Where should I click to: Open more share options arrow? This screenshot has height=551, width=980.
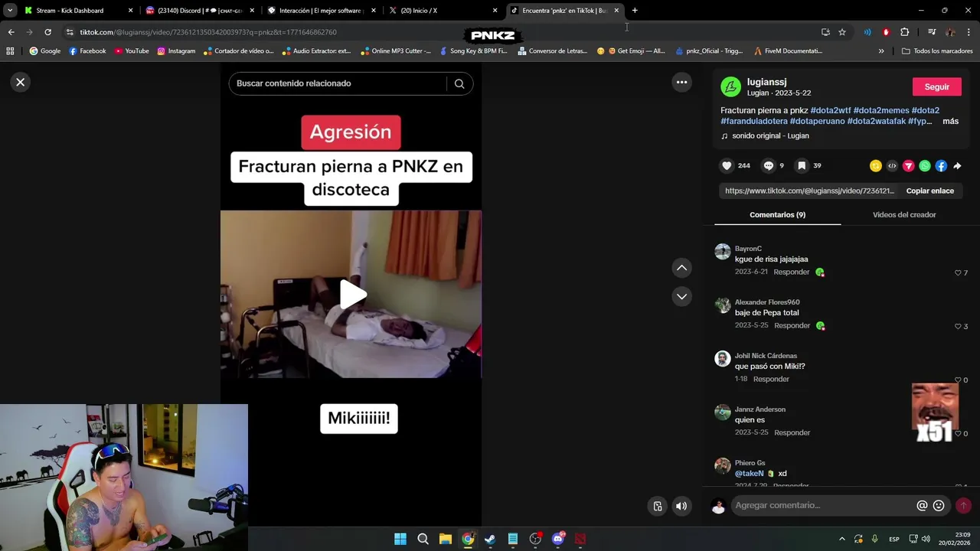coord(957,166)
